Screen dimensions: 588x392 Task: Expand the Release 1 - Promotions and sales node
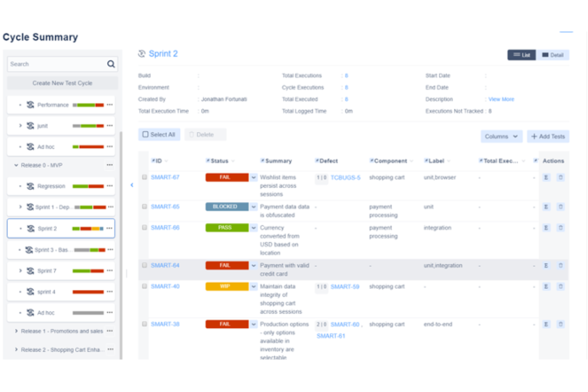point(16,331)
